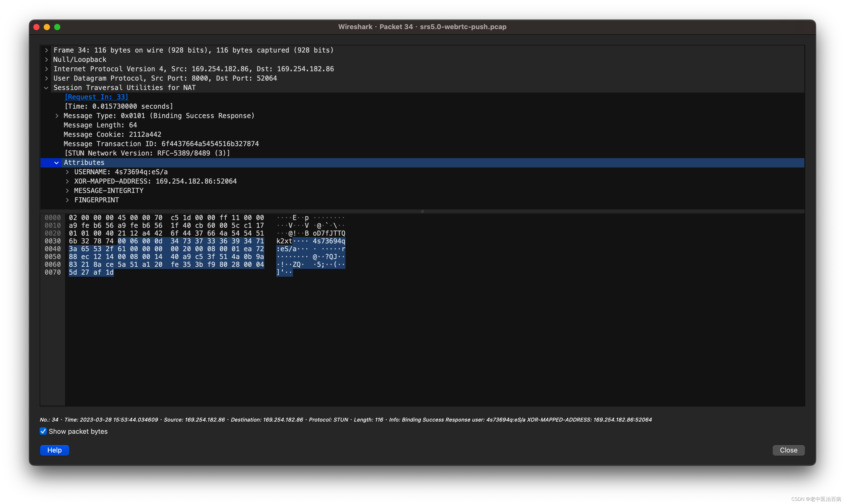Click the Help button
The image size is (845, 504).
pos(54,450)
